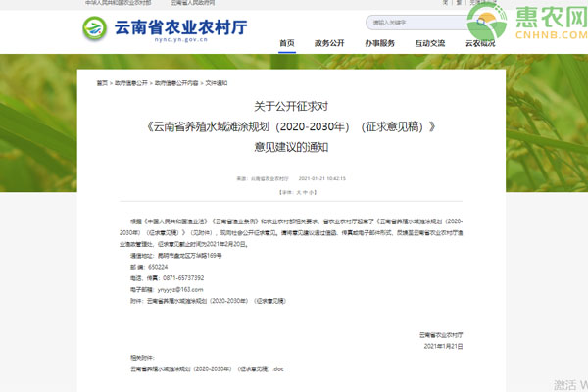Open 政府信息公开 in the breadcrumb
This screenshot has height=392, width=588.
tap(131, 83)
